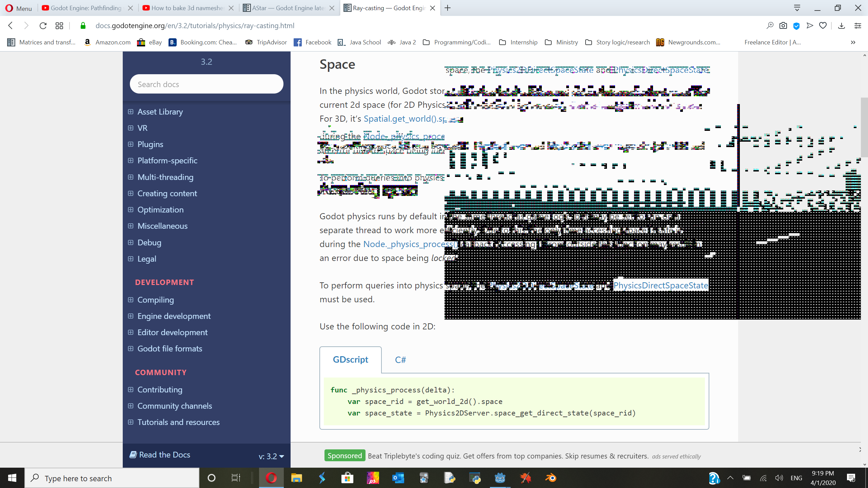Open Microsoft Store from the taskbar
The image size is (868, 488).
(347, 478)
